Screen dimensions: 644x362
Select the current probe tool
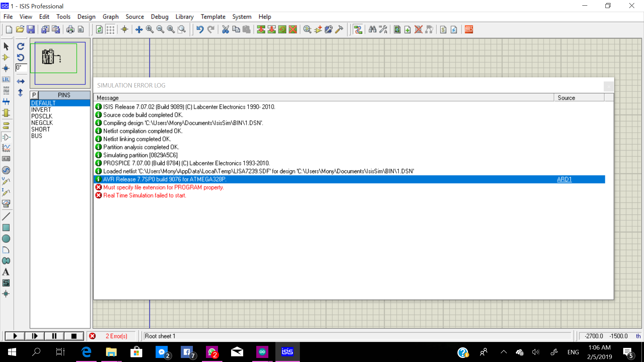[x=6, y=193]
